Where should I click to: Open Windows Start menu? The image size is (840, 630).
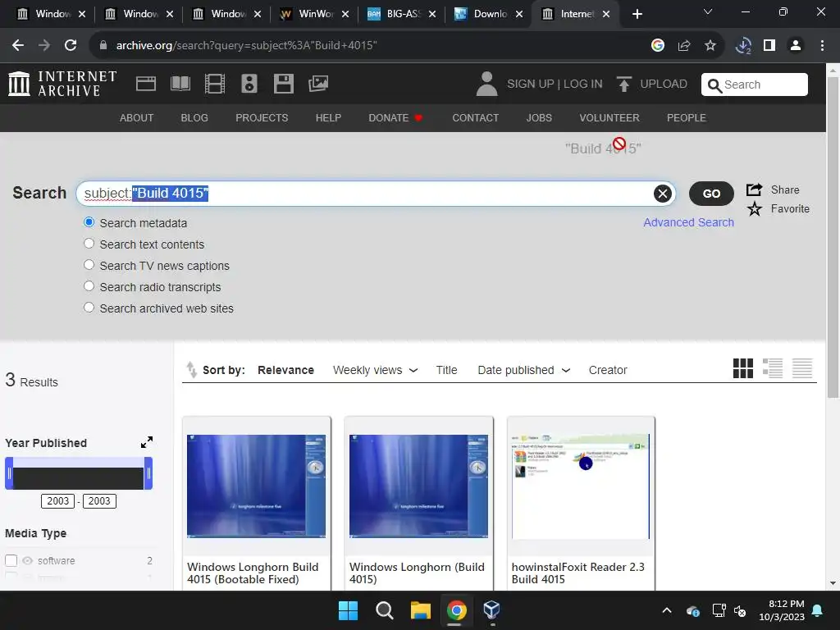[348, 610]
